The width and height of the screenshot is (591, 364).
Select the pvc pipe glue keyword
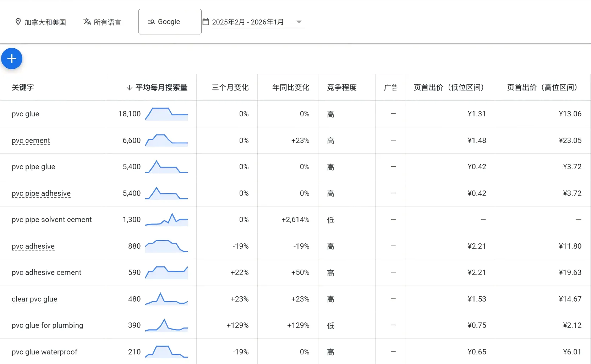click(x=33, y=167)
